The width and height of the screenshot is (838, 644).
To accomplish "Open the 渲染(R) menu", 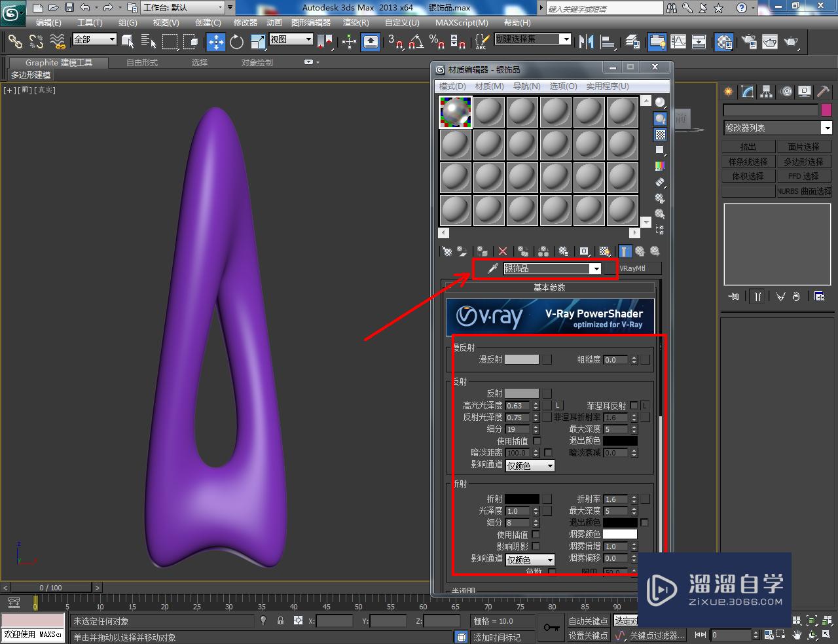I will 356,22.
